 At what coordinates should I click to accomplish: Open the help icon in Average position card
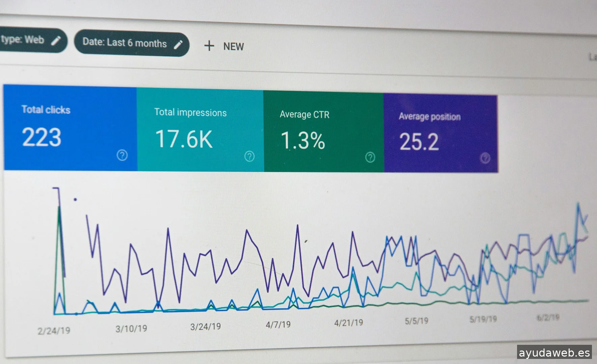[485, 158]
